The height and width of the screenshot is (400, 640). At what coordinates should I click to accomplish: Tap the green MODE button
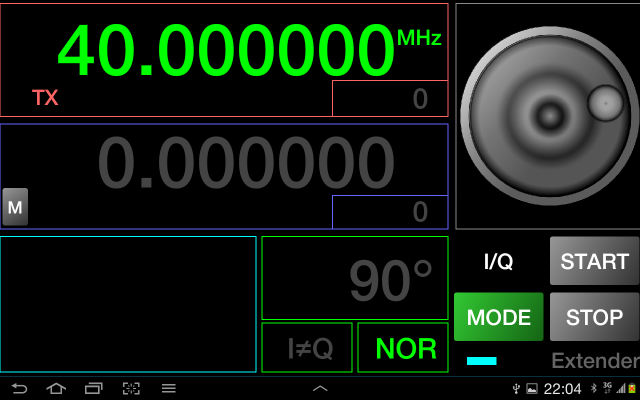coord(498,317)
